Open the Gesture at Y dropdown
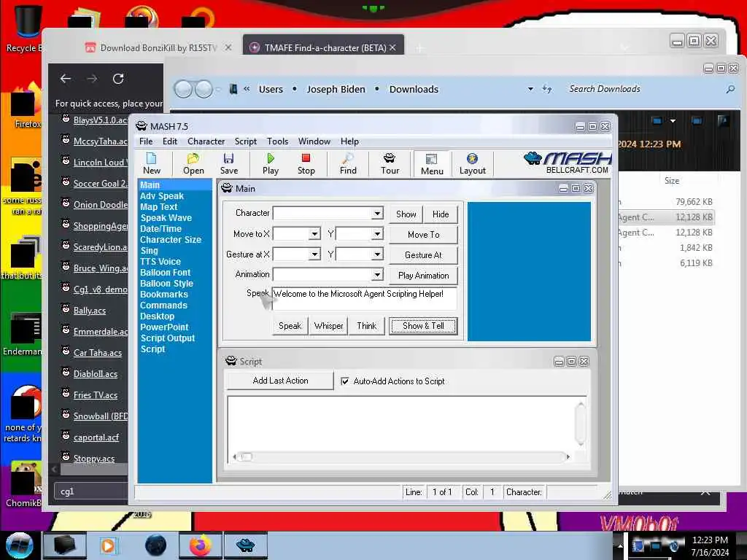 (377, 254)
